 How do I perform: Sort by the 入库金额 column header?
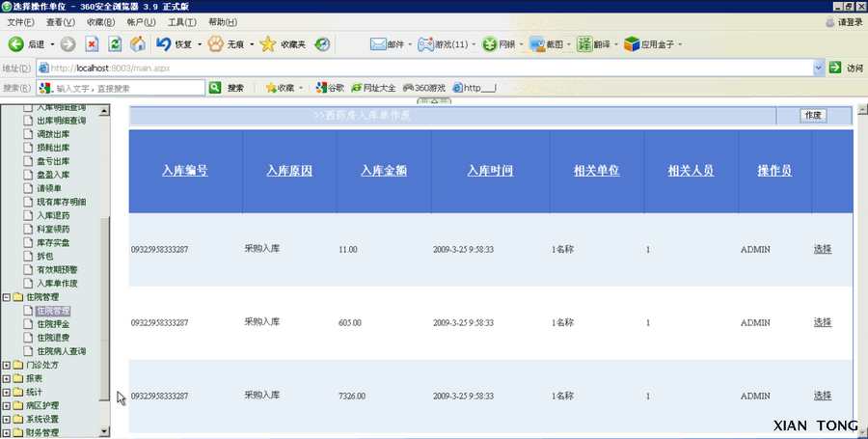click(x=384, y=171)
